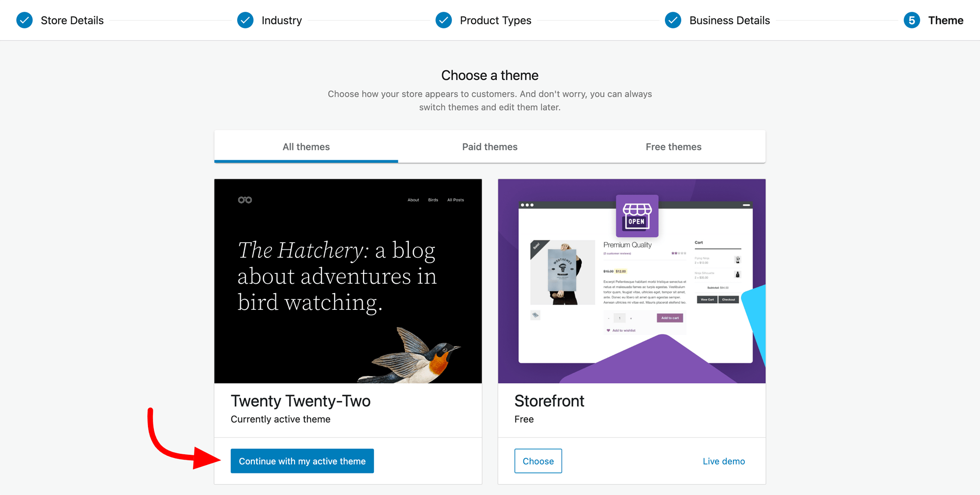Switch to the Free themes tab
The width and height of the screenshot is (980, 495).
coord(674,147)
